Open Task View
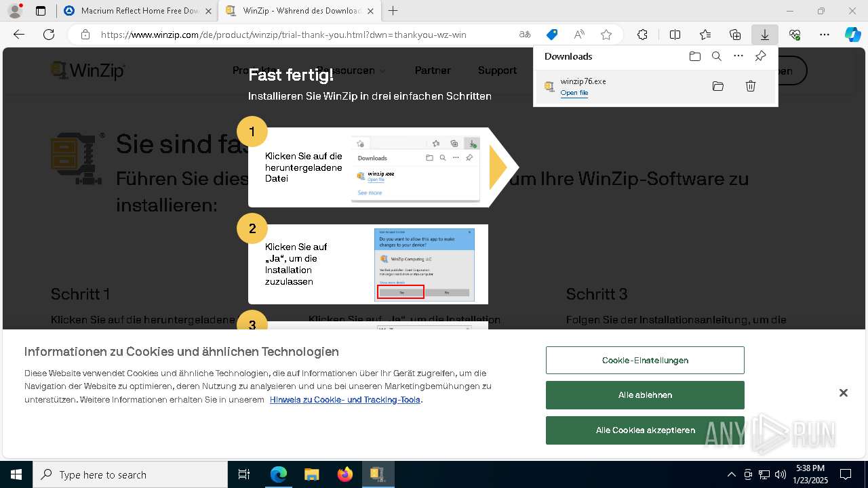868x488 pixels. (245, 474)
